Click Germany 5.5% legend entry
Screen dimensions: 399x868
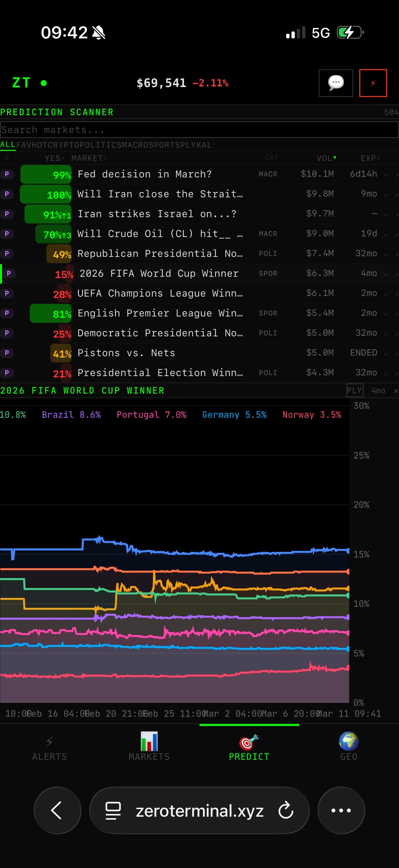pos(234,414)
